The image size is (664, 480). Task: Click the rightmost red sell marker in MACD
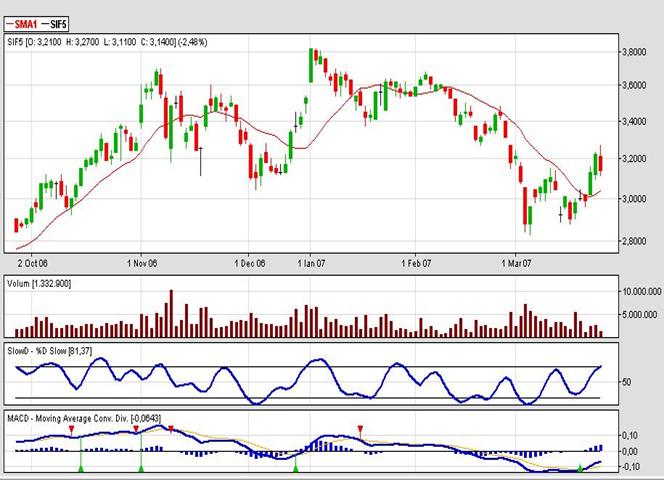pos(361,429)
